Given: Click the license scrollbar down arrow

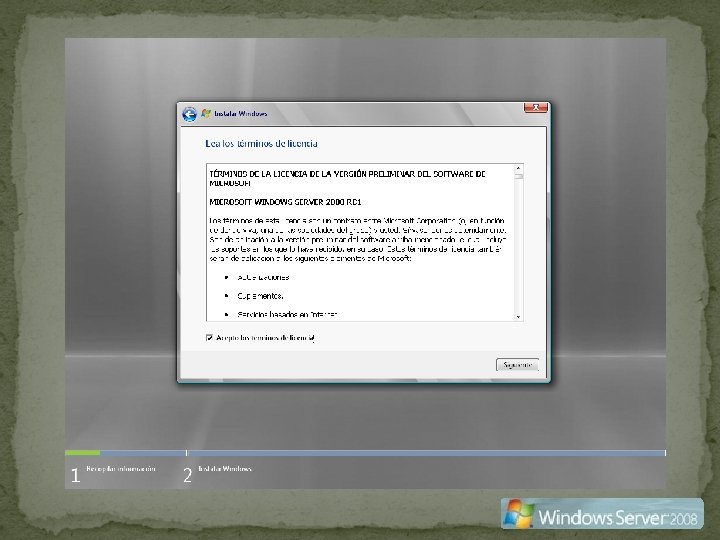Looking at the screenshot, I should coord(518,316).
